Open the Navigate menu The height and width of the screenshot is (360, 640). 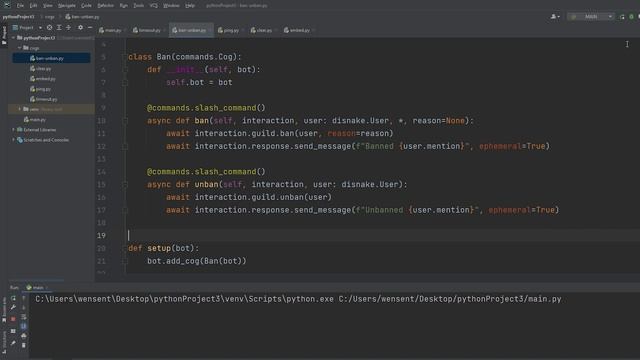(67, 6)
